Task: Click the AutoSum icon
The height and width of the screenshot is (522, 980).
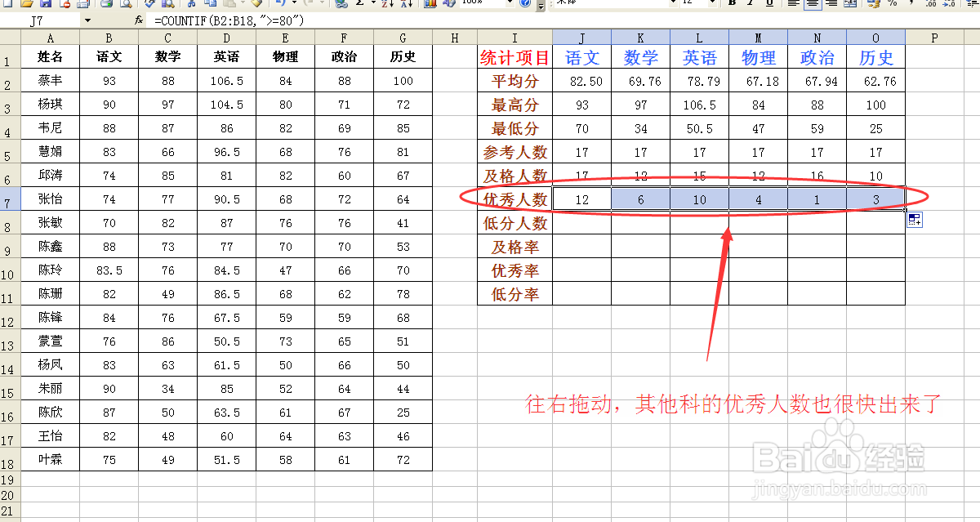Action: click(x=359, y=4)
